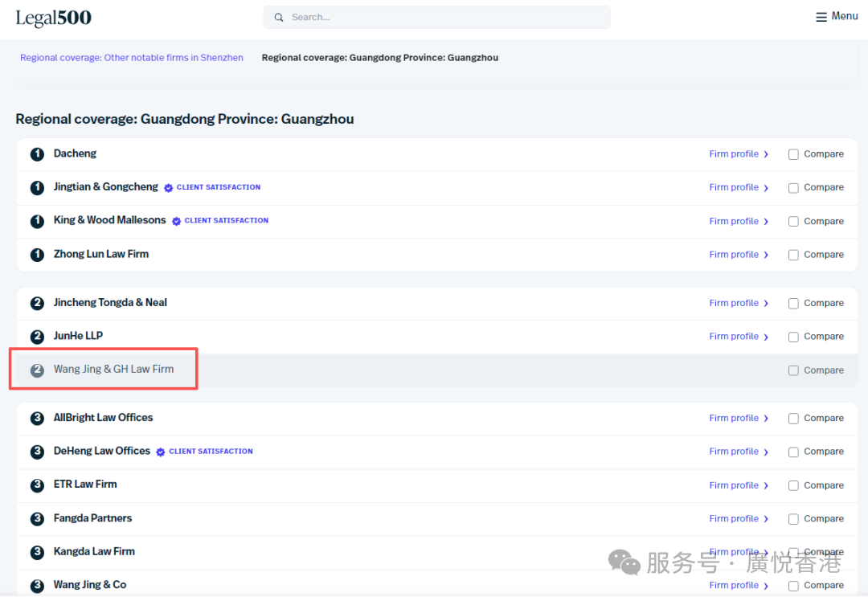The height and width of the screenshot is (597, 868).
Task: Click into the Search input field
Action: pos(442,18)
